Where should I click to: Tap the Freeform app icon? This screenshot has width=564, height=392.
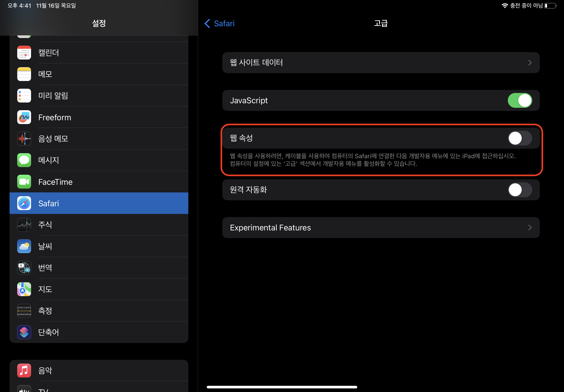tap(24, 117)
